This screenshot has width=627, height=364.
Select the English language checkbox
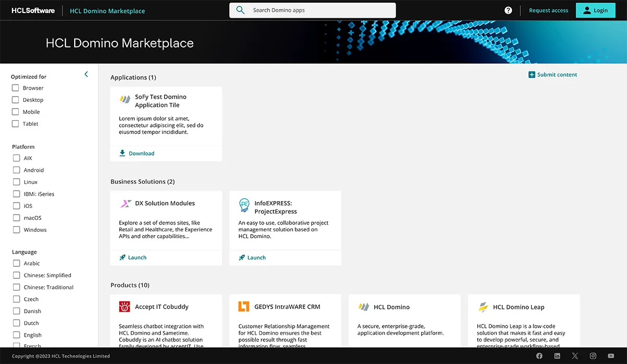(x=15, y=335)
